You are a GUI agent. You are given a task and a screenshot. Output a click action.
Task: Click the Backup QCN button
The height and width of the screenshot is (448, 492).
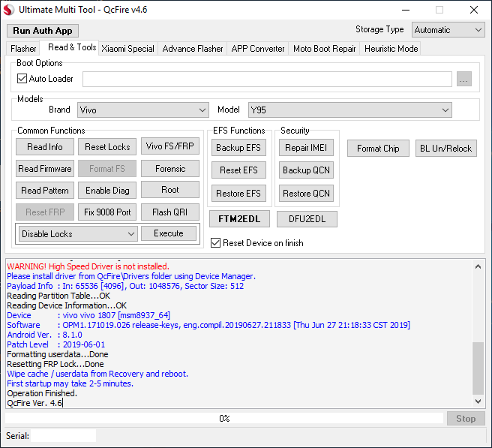(306, 170)
